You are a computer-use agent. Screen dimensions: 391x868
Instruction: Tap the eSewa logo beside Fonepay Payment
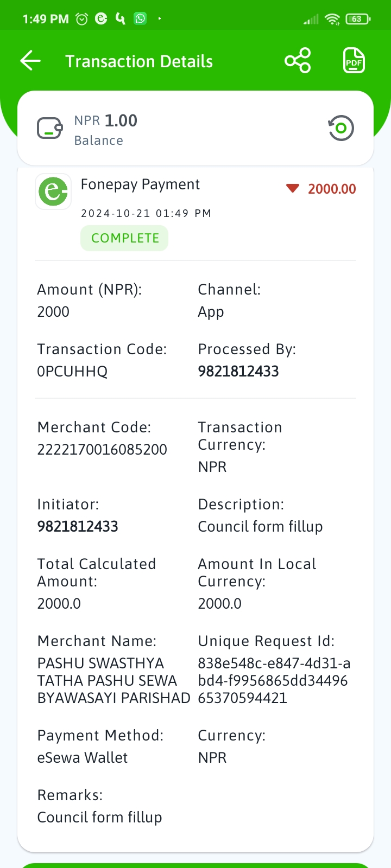53,192
